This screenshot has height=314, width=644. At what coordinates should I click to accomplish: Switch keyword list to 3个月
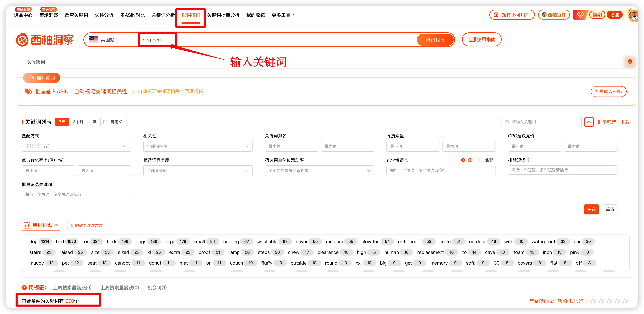(78, 122)
